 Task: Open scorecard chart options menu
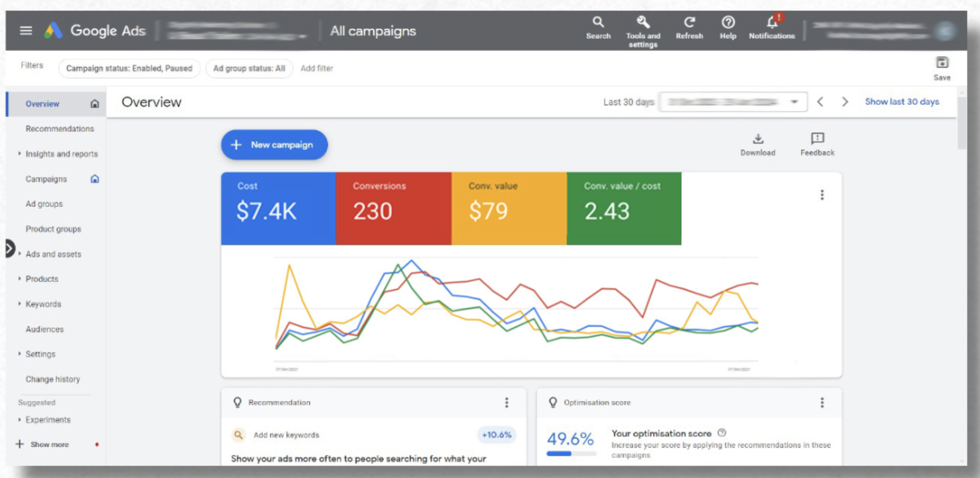[x=822, y=195]
